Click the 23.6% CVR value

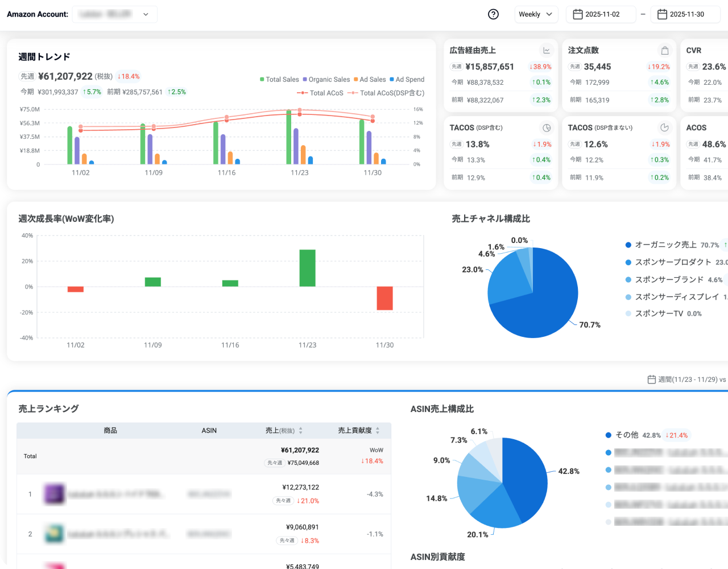click(x=714, y=67)
